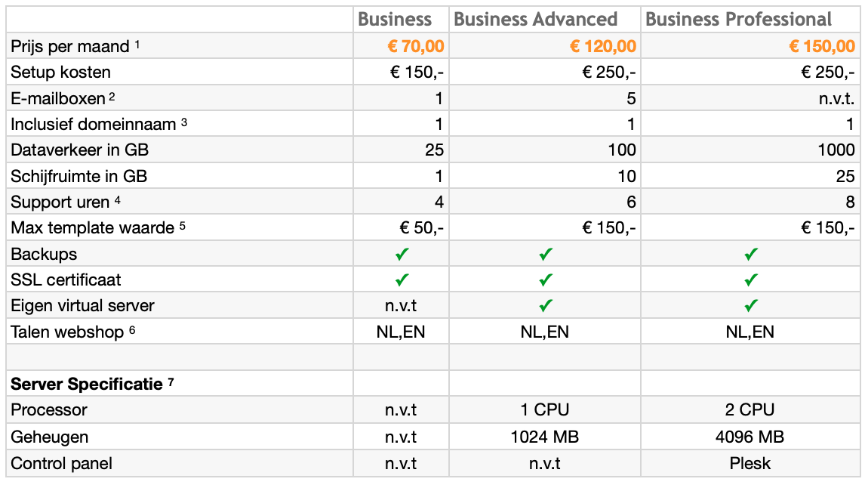Select the Business Advanced column header
868x485 pixels.
pos(536,20)
